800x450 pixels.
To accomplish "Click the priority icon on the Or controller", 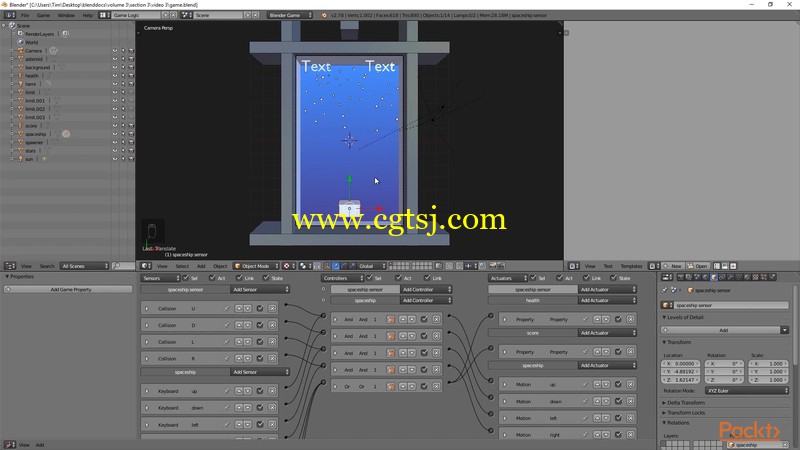I will pos(391,386).
